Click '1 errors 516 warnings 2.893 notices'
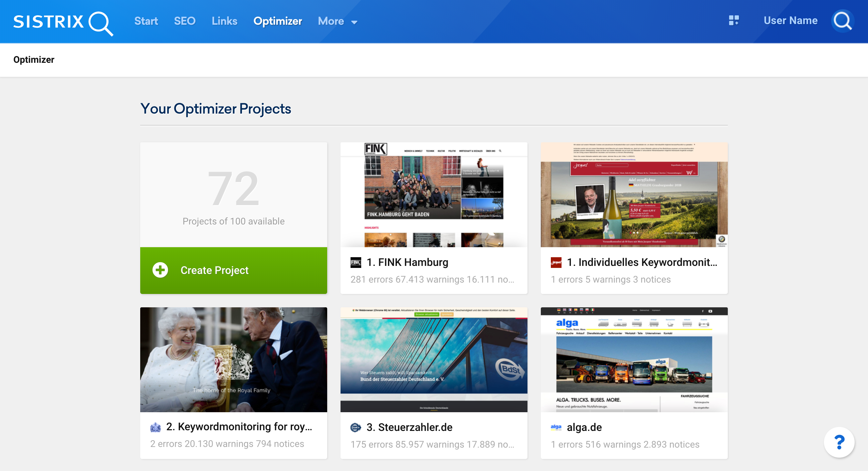Image resolution: width=868 pixels, height=471 pixels. coord(625,444)
